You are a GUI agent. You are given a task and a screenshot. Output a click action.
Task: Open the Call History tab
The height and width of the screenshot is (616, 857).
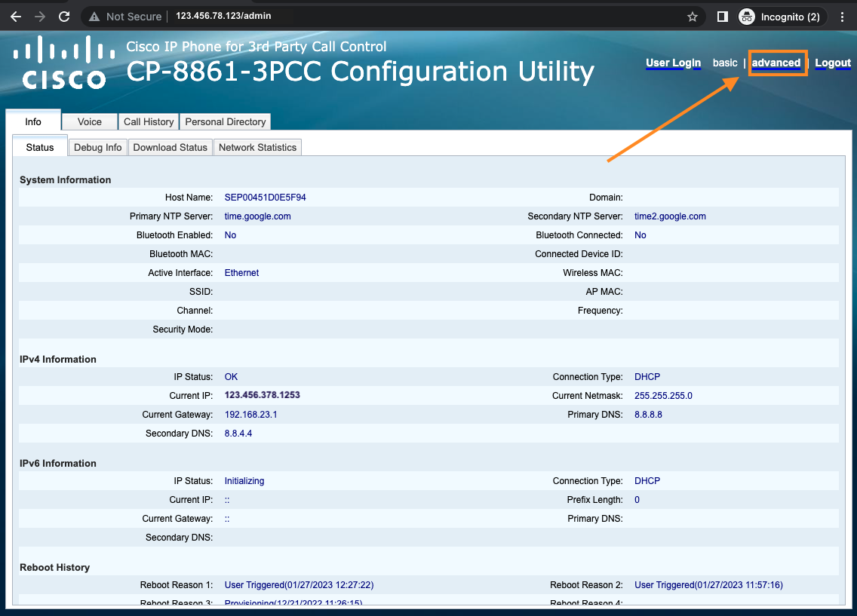click(149, 122)
